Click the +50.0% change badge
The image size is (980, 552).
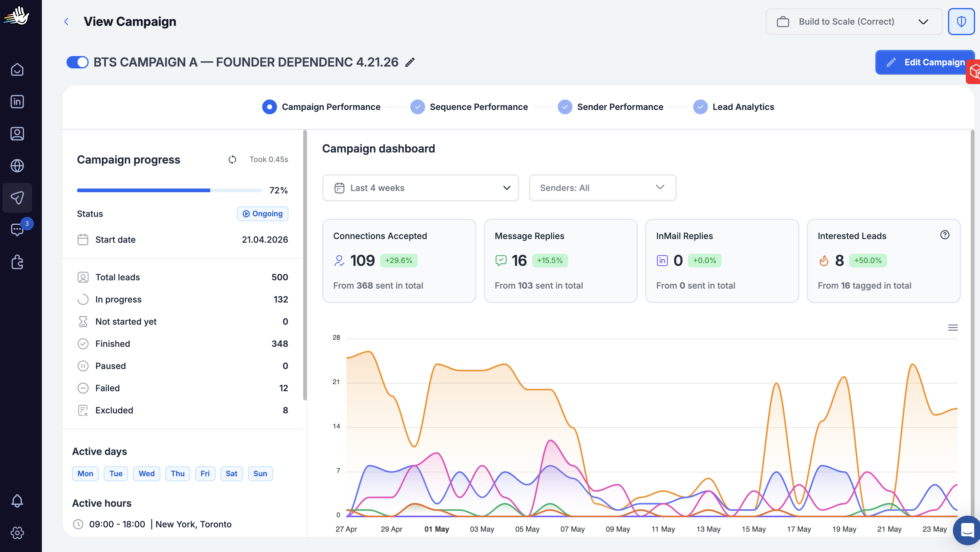tap(868, 261)
